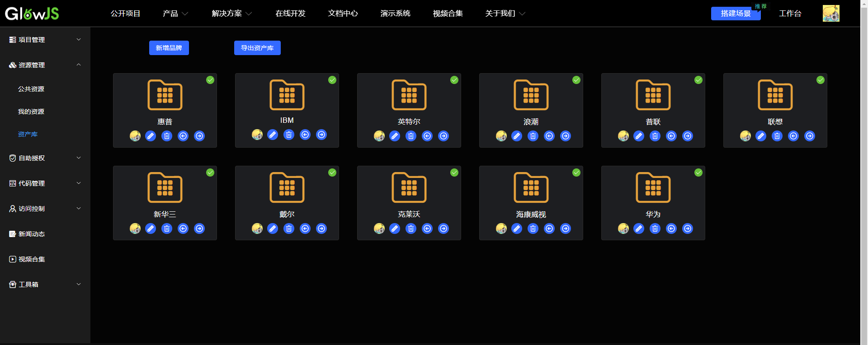The image size is (868, 345).
Task: Move the IBM card right with arrow icon
Action: (321, 135)
